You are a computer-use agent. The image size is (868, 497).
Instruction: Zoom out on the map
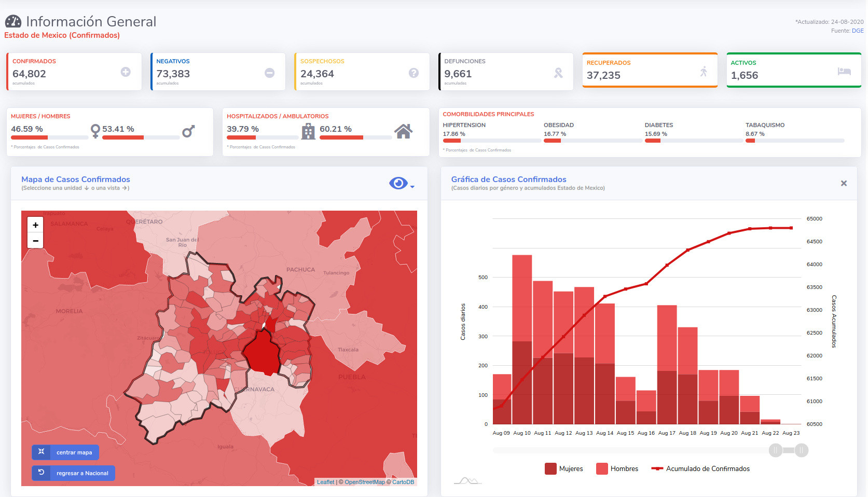35,240
